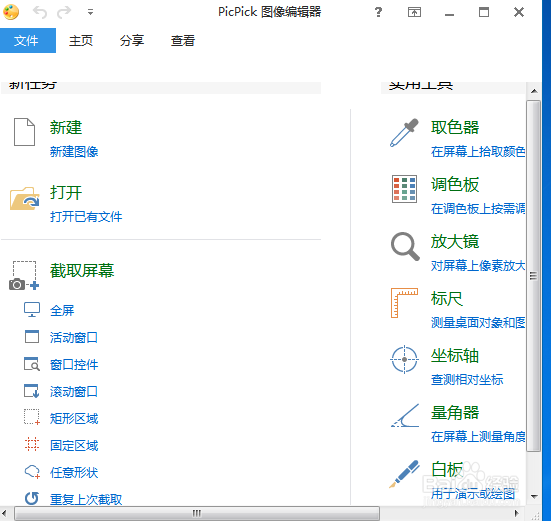Select 任意形状 capture option

pyautogui.click(x=74, y=473)
